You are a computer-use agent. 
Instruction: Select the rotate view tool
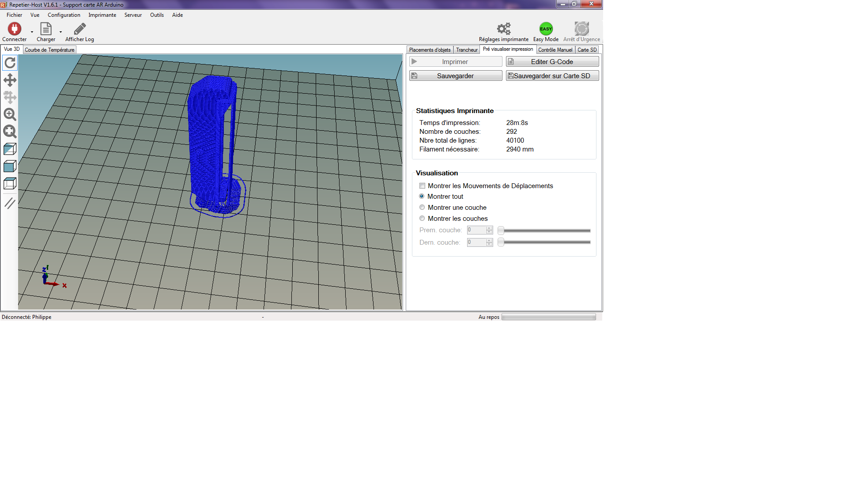pos(10,63)
